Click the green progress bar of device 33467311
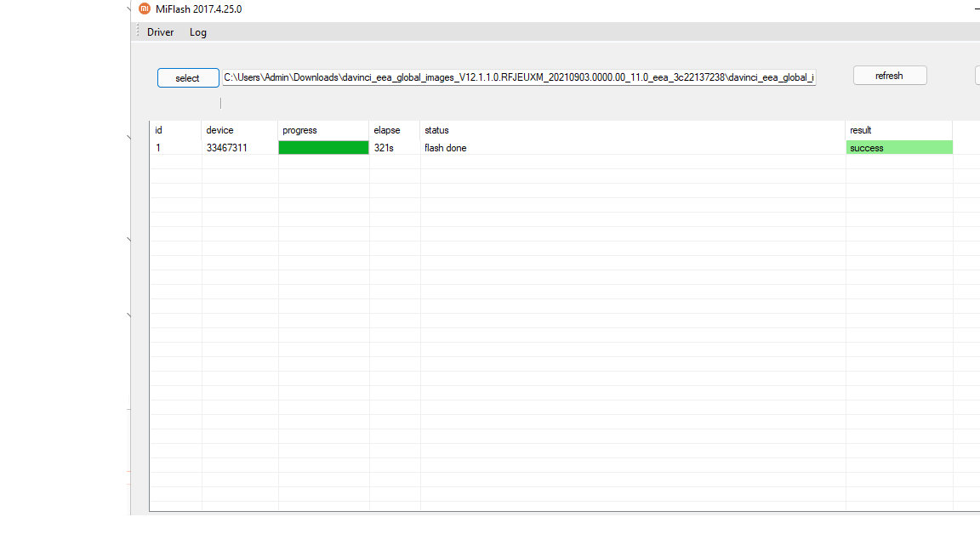The image size is (980, 551). [x=323, y=147]
